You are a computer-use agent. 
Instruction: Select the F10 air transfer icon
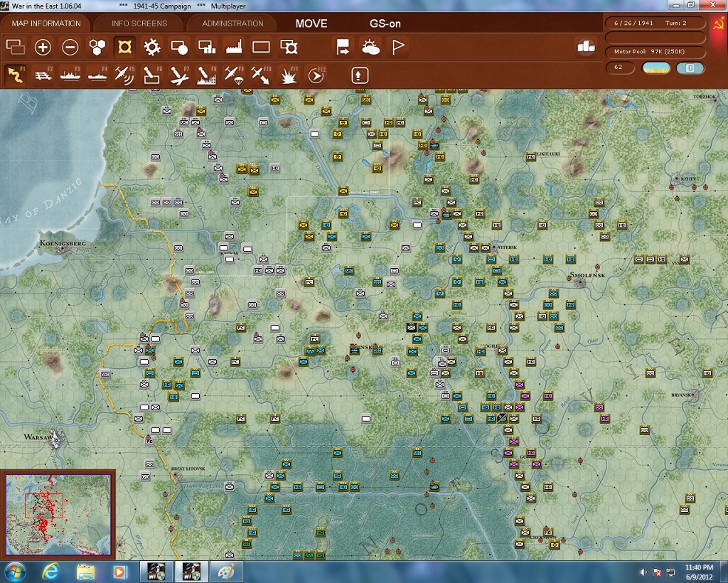[261, 75]
